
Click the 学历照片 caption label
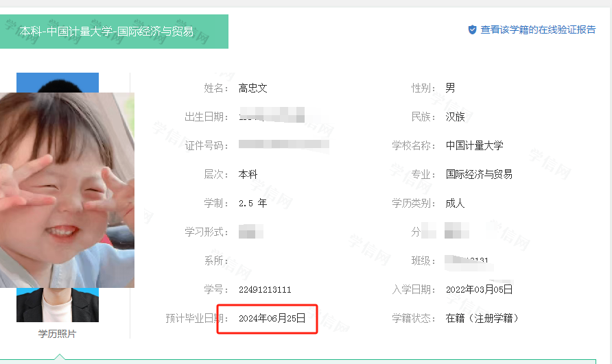coord(57,334)
